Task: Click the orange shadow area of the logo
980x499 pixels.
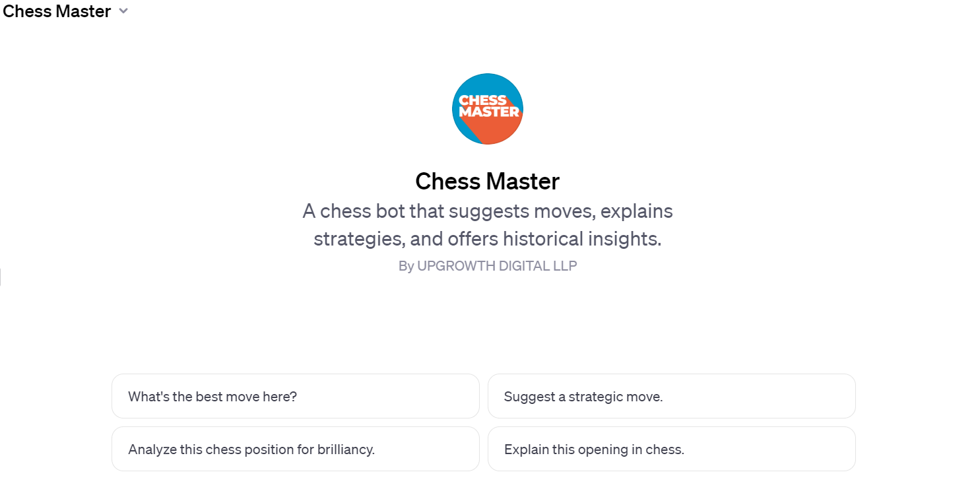Action: [500, 131]
